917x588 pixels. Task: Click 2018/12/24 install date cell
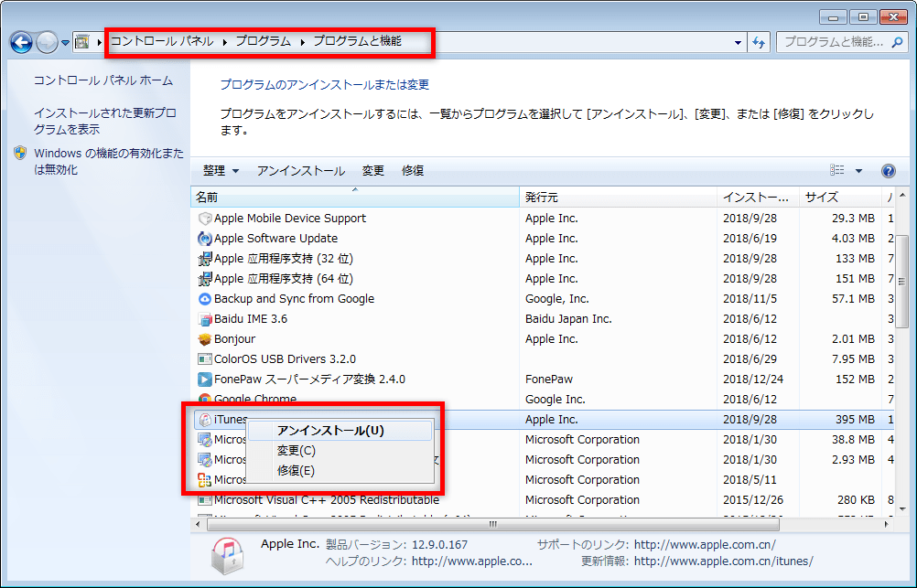pos(752,380)
